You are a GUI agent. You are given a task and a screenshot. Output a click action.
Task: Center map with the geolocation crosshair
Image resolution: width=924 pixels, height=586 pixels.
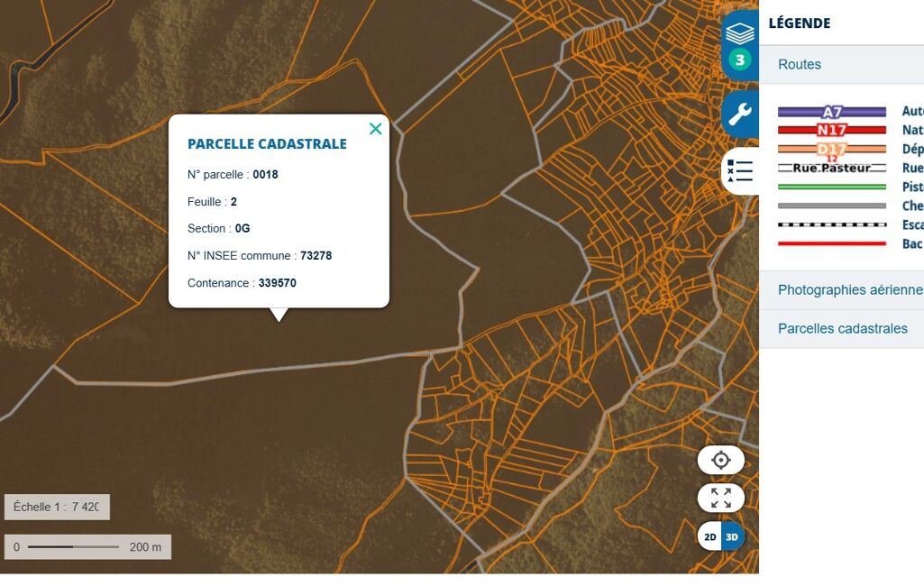point(720,460)
